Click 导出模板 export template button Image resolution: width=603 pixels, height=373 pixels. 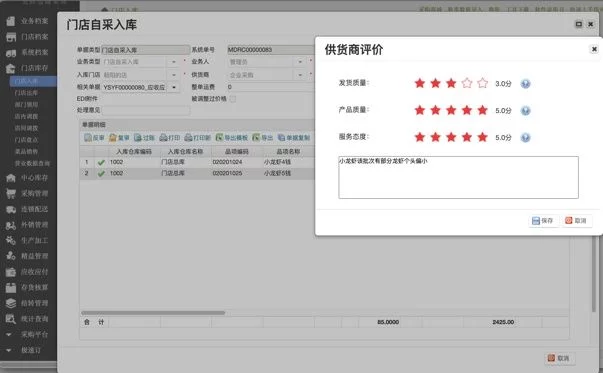232,138
